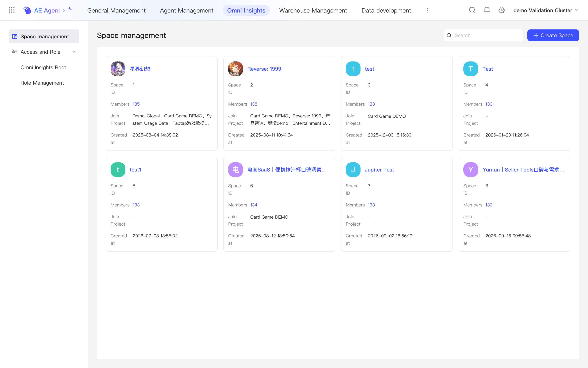The height and width of the screenshot is (368, 588).
Task: Click the Space management sidebar icon
Action: click(15, 36)
